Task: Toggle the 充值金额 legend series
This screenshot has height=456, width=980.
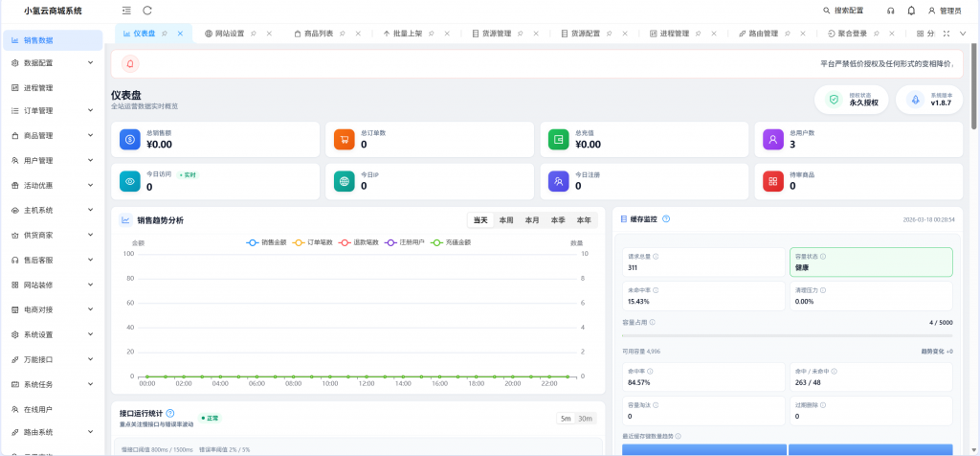Action: point(451,242)
